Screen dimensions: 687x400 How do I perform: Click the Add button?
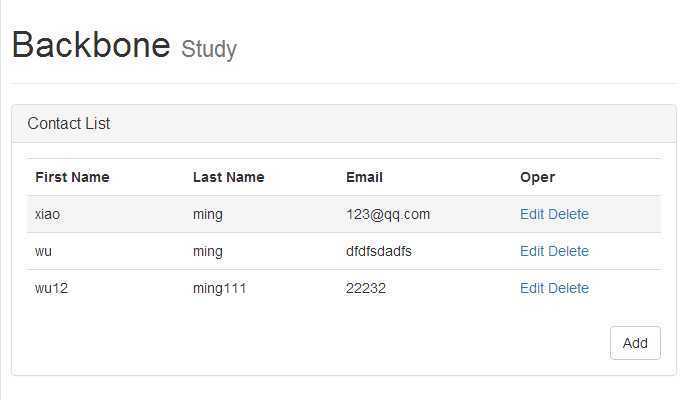(635, 343)
